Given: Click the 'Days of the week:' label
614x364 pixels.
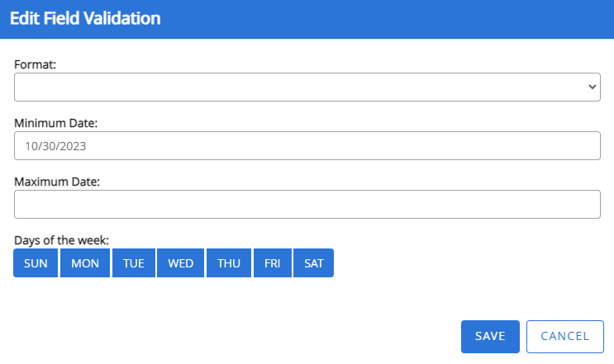Looking at the screenshot, I should click(62, 240).
